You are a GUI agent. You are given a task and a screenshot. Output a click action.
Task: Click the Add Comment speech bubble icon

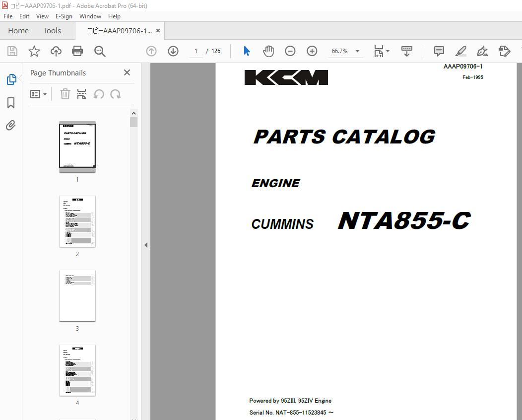pos(439,51)
